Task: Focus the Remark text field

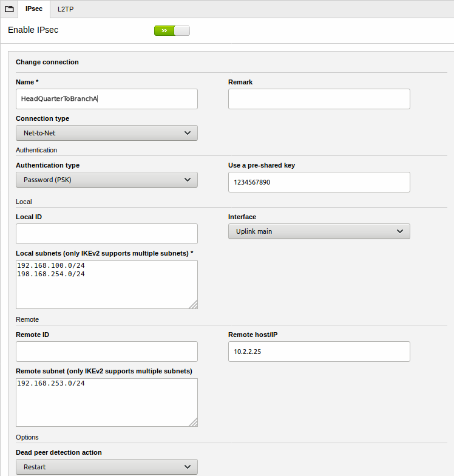Action: pyautogui.click(x=319, y=99)
